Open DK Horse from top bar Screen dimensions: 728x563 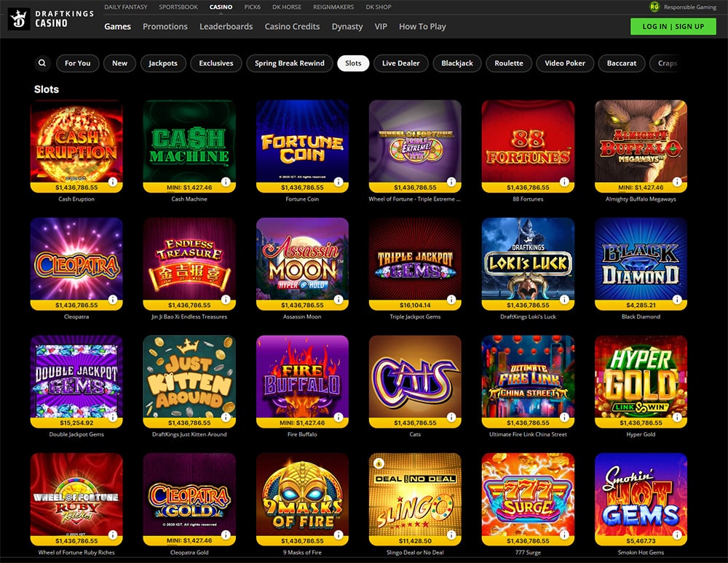click(286, 7)
